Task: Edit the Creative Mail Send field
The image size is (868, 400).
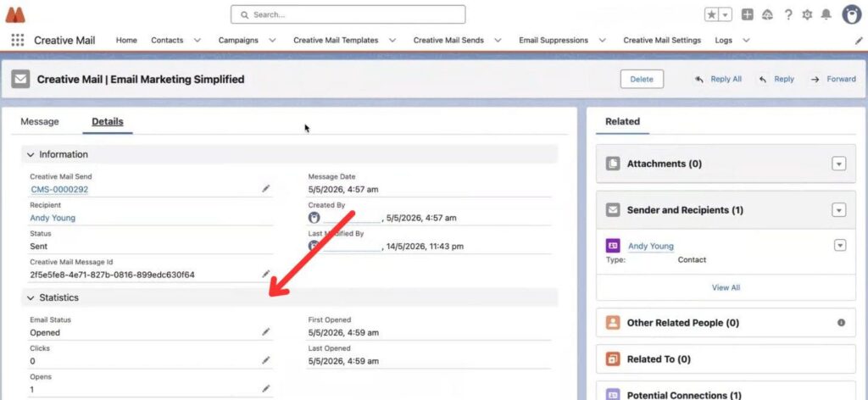Action: coord(266,189)
